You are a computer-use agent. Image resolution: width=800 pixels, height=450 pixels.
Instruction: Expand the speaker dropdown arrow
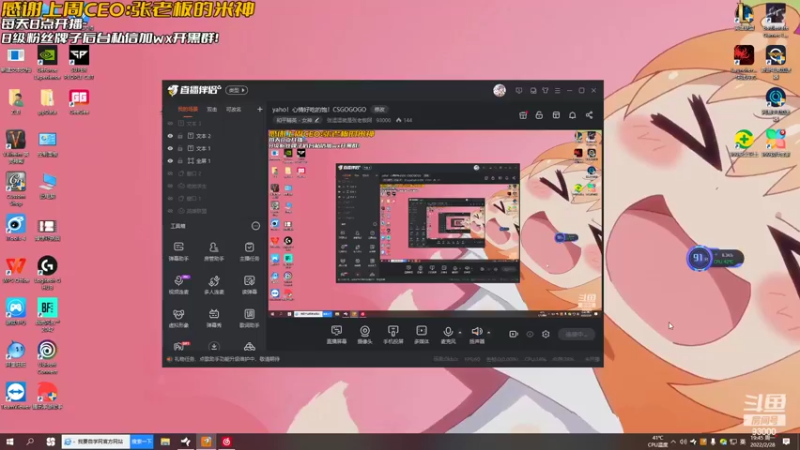click(x=489, y=333)
